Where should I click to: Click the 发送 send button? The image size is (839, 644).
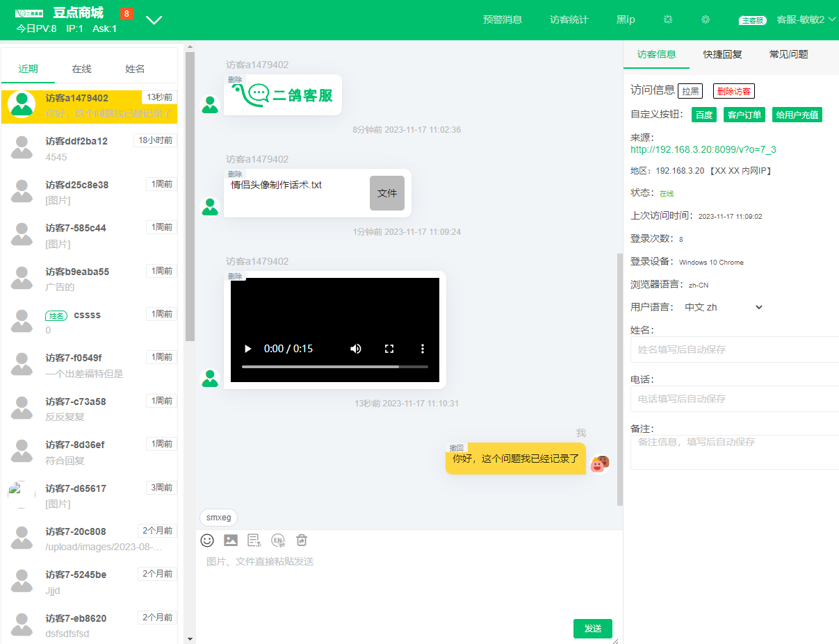coord(592,628)
